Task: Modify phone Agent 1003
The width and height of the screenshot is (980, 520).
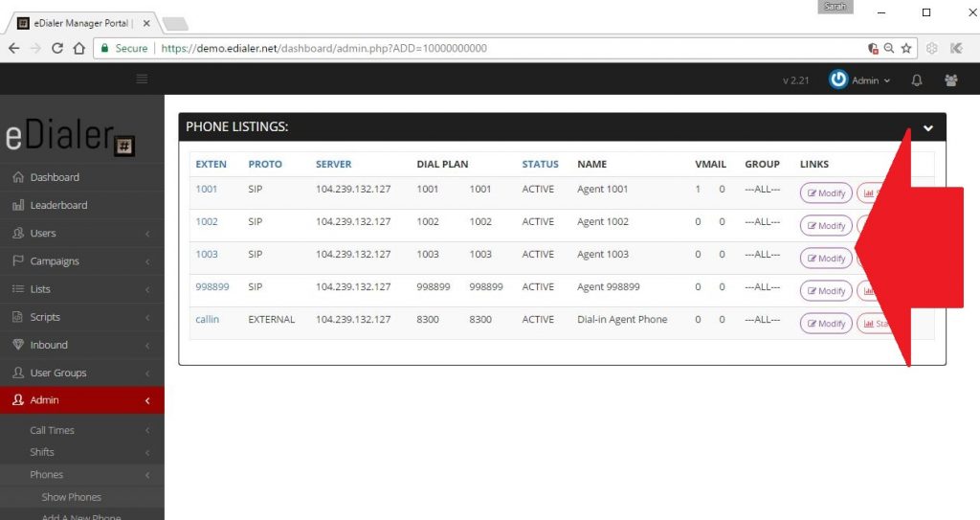Action: (x=826, y=259)
